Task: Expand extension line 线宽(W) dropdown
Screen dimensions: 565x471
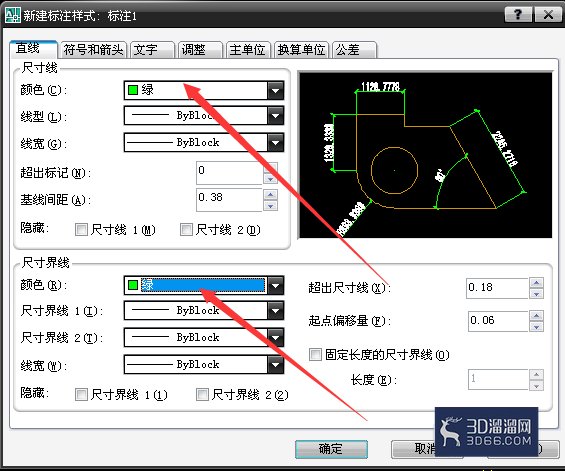Action: pyautogui.click(x=276, y=365)
